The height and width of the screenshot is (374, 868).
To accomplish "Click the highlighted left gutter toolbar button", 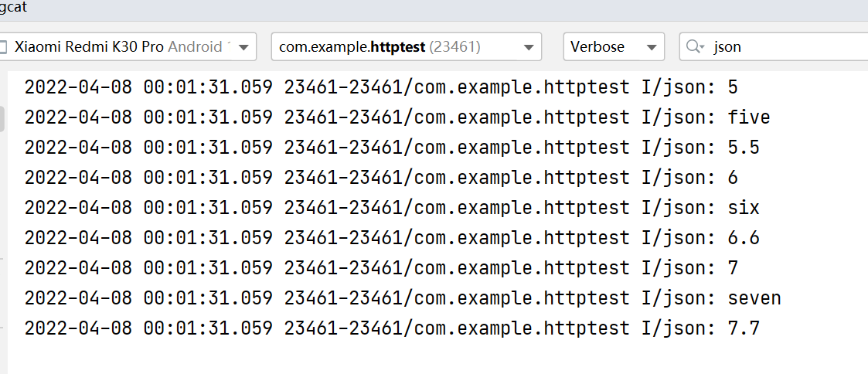I will [2, 120].
